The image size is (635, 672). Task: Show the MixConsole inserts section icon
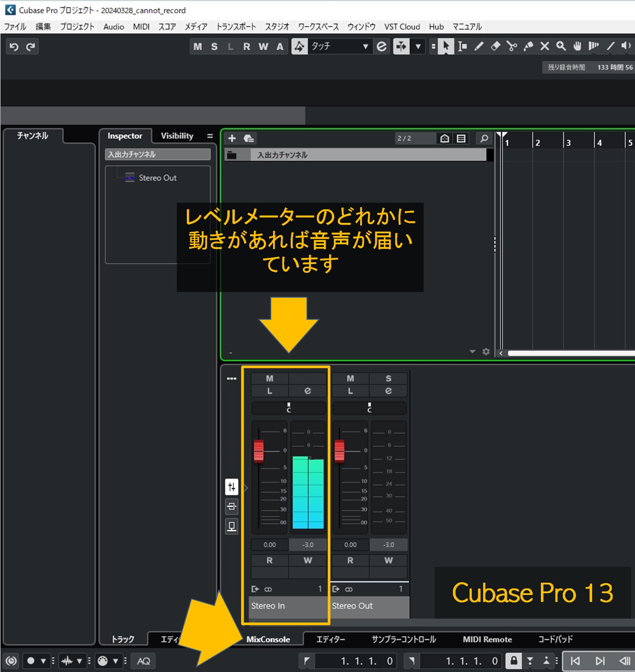pyautogui.click(x=232, y=507)
